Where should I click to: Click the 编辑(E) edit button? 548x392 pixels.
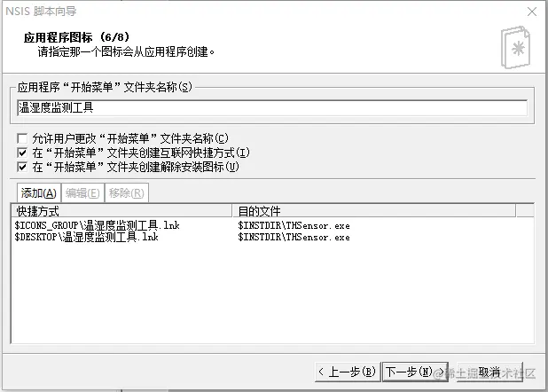[82, 192]
